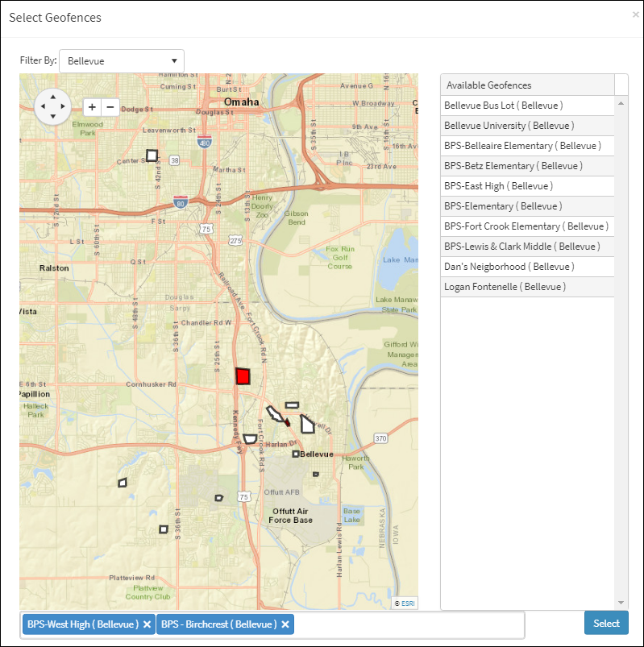644x647 pixels.
Task: Click the geofence square near Center St
Action: [x=152, y=156]
